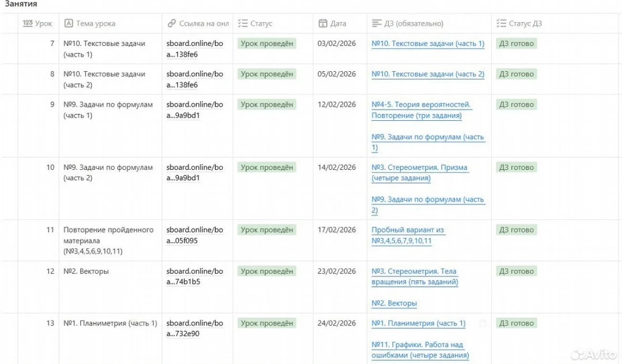Image resolution: width=622 pixels, height=364 pixels.
Task: Click the ДЗ готово tag in lesson 11's row
Action: click(516, 230)
